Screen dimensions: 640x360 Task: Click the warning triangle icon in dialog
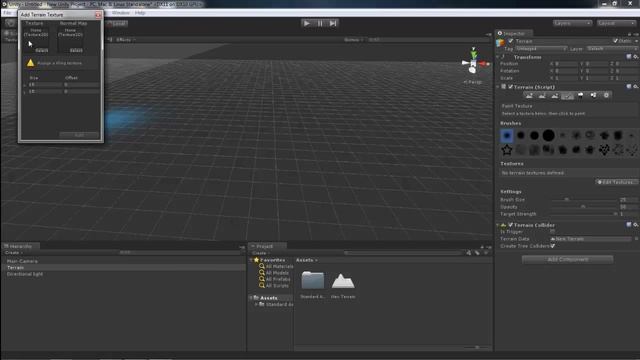[30, 63]
